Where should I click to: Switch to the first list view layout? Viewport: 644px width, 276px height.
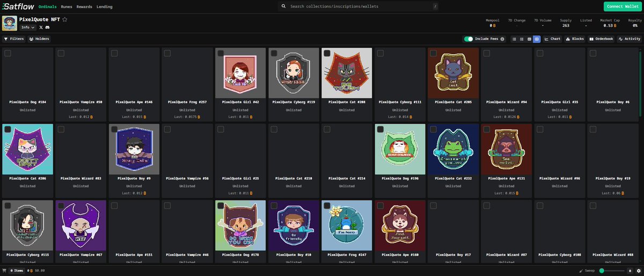[x=514, y=39]
